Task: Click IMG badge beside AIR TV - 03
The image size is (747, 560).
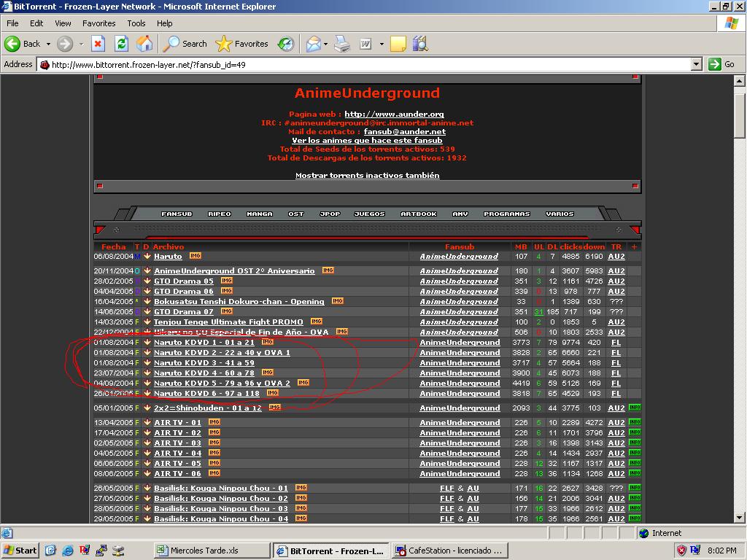Action: [x=214, y=443]
